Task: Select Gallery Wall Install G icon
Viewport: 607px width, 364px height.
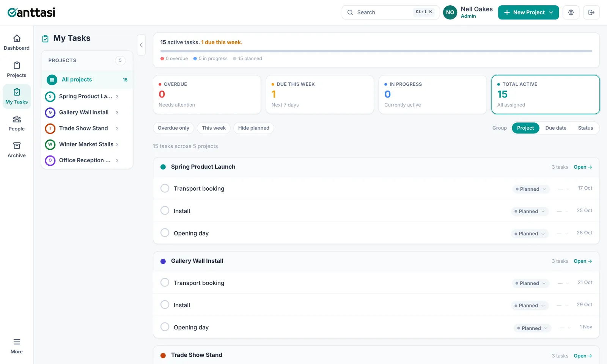Action: click(50, 113)
